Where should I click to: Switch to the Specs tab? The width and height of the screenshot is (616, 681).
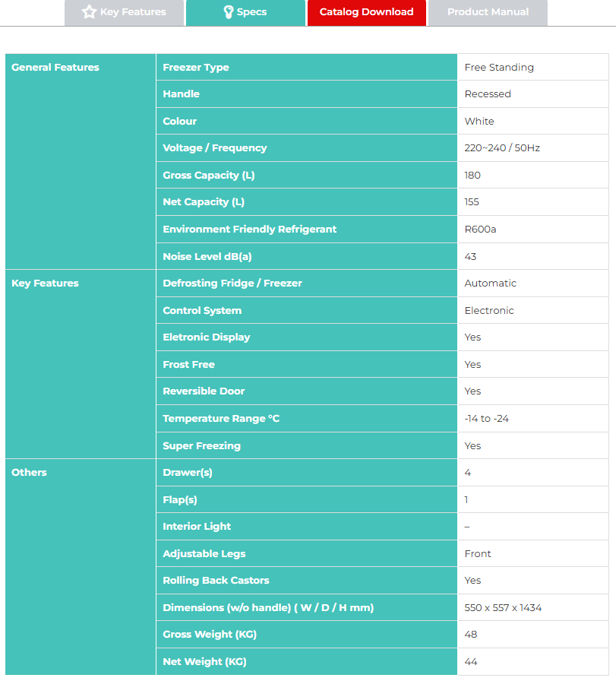[245, 12]
